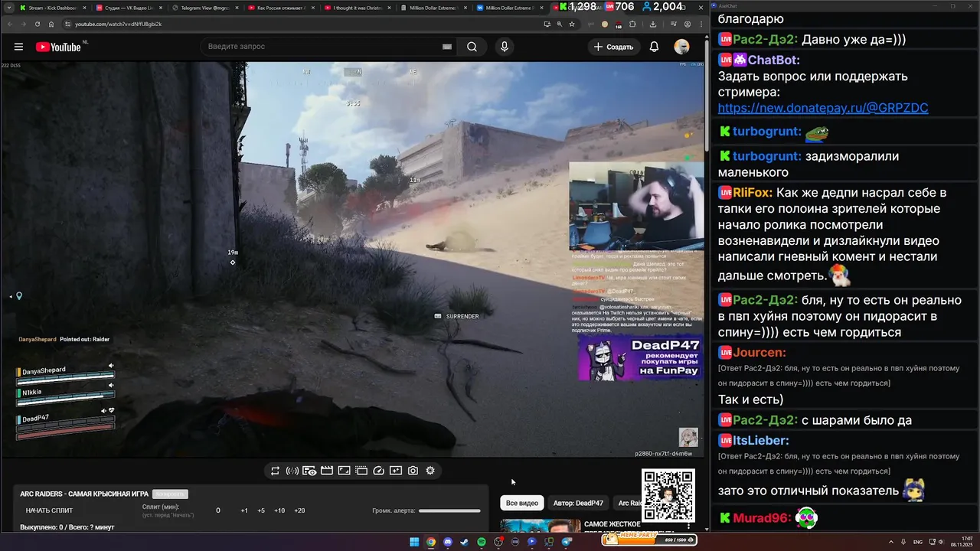Go back in the browser
This screenshot has height=551, width=980.
(10, 24)
